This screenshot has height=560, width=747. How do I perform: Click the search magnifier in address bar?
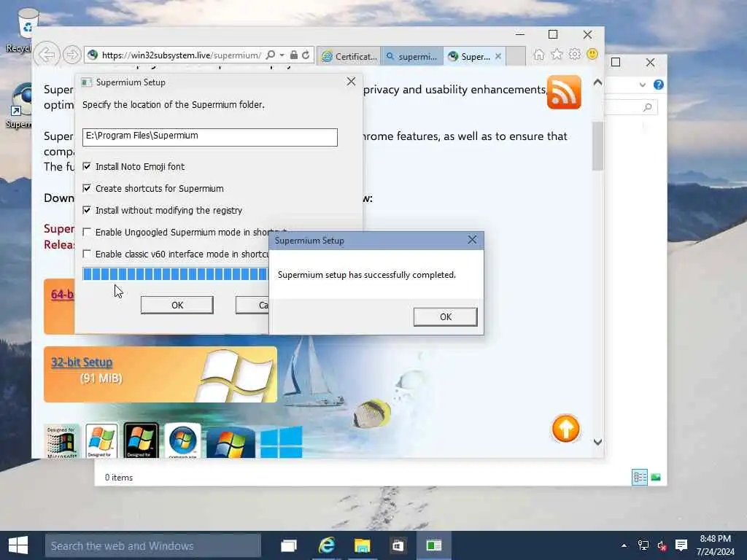(270, 55)
